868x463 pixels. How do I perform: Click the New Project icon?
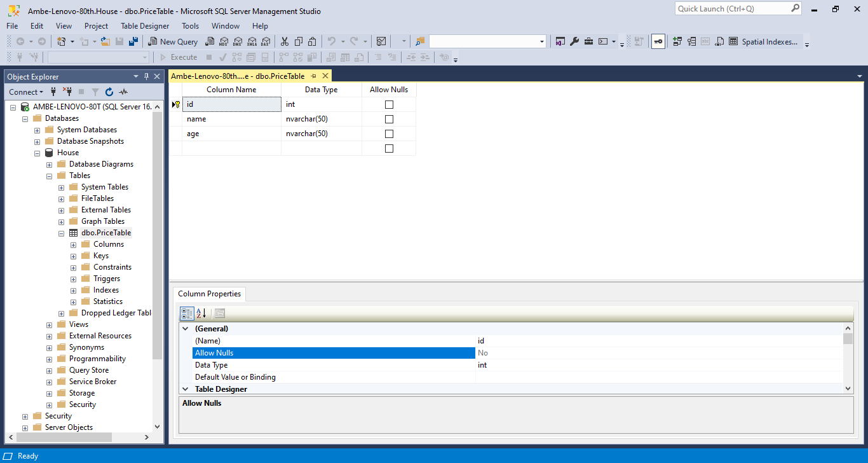tap(62, 41)
